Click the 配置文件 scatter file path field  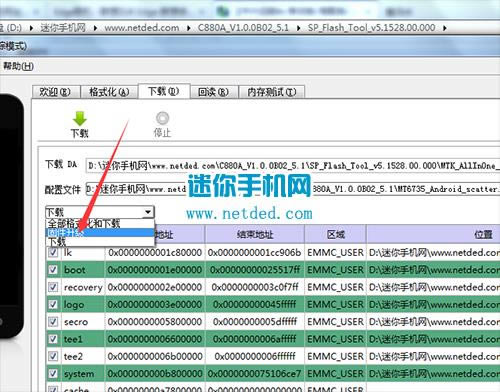pyautogui.click(x=293, y=189)
